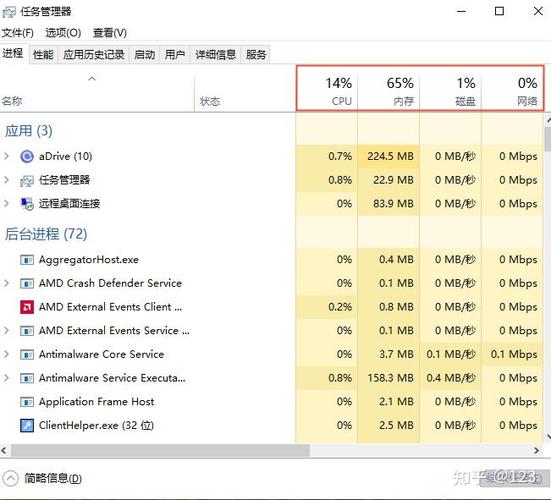Sort by the 1% 磁盘 column header
The image size is (551, 500).
point(450,90)
